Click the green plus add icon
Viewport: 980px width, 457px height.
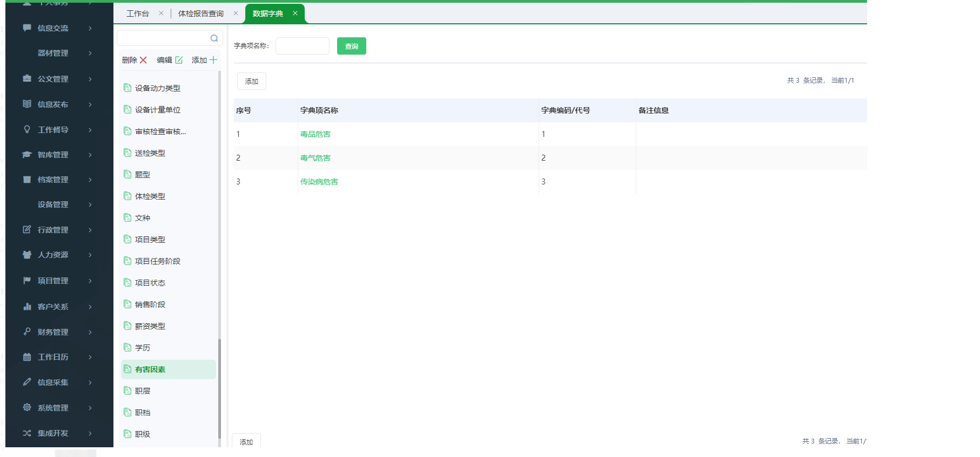213,60
